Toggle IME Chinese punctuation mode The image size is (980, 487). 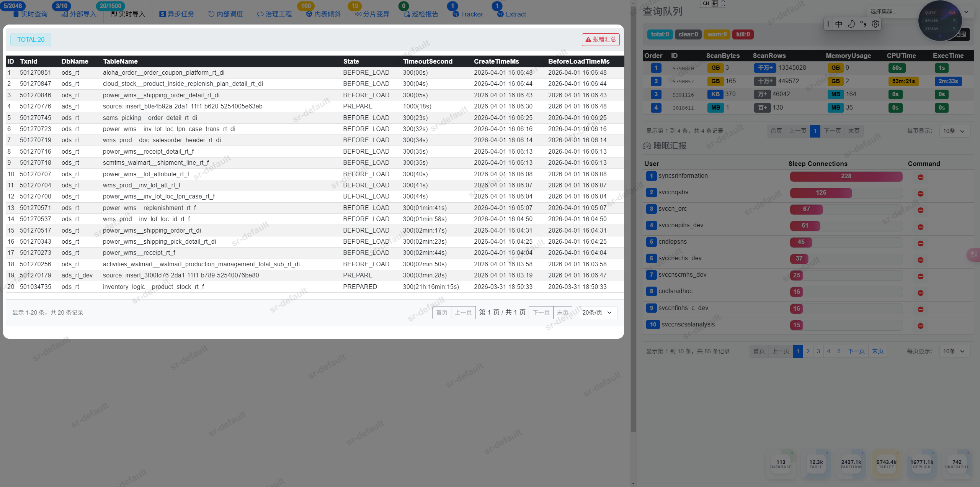pos(863,24)
